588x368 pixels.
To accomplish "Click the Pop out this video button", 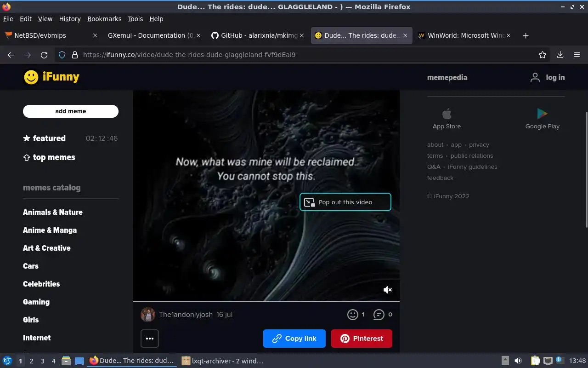I will click(345, 202).
